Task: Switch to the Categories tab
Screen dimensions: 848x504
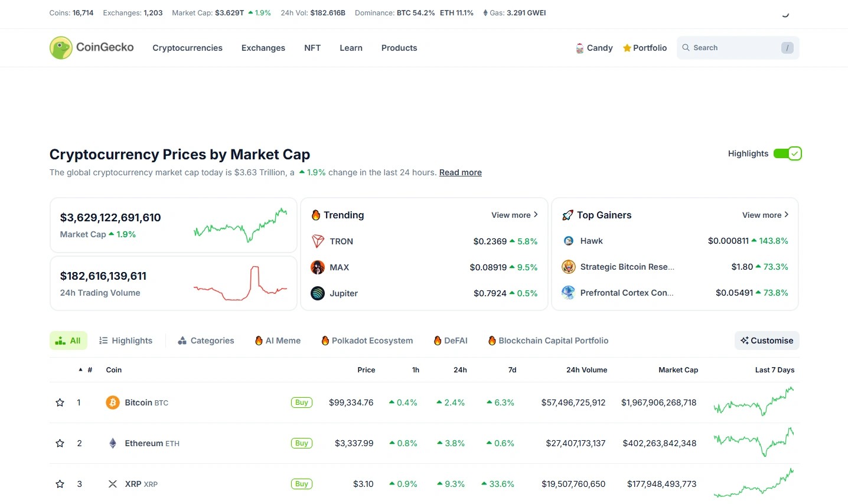Action: 206,341
